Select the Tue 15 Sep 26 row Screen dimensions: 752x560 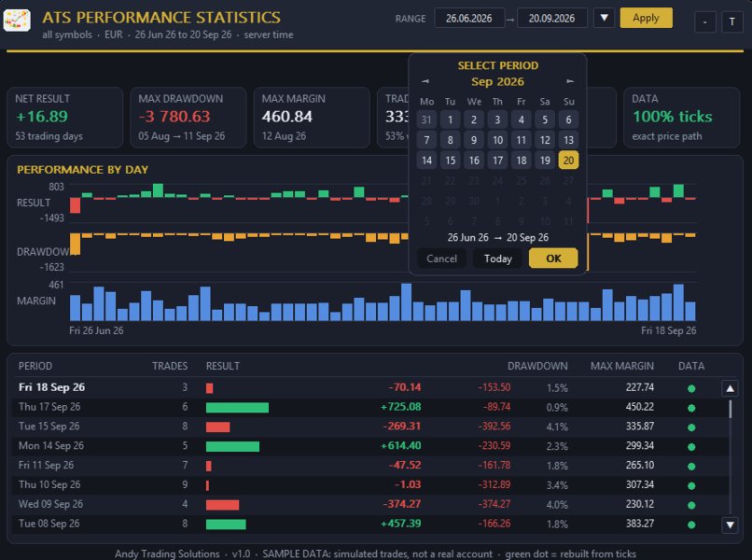click(368, 427)
